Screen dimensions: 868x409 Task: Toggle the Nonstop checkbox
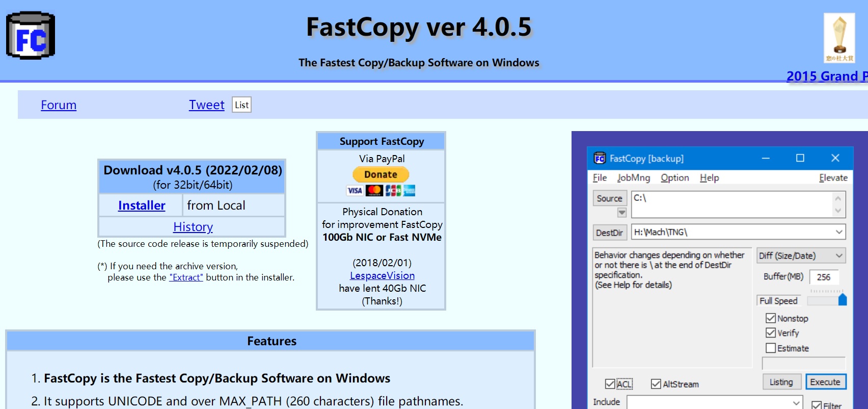click(x=771, y=318)
